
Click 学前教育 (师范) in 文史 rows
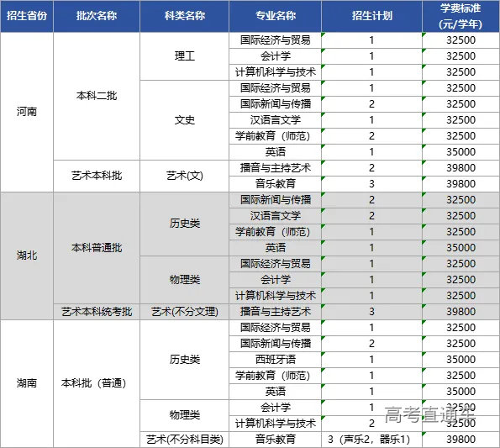275,136
